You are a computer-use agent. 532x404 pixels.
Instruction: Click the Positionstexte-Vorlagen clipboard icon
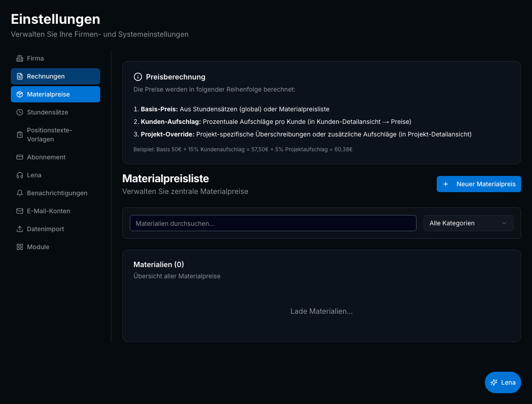pos(20,135)
